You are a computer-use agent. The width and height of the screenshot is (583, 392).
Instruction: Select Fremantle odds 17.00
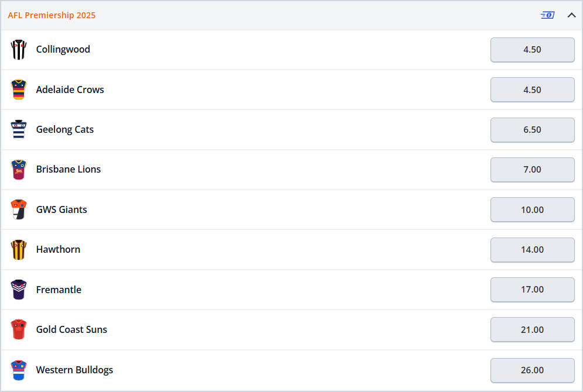click(533, 290)
